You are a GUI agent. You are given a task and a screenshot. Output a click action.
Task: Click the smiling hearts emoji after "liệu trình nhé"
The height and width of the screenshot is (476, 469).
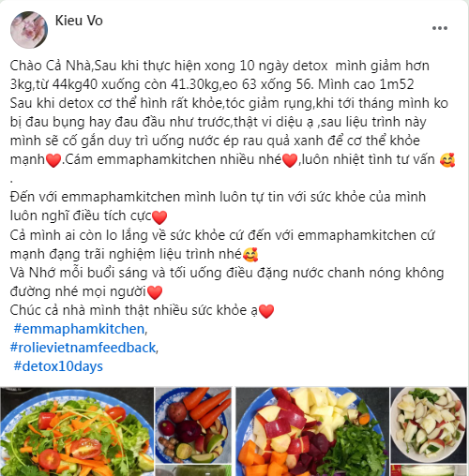250,255
